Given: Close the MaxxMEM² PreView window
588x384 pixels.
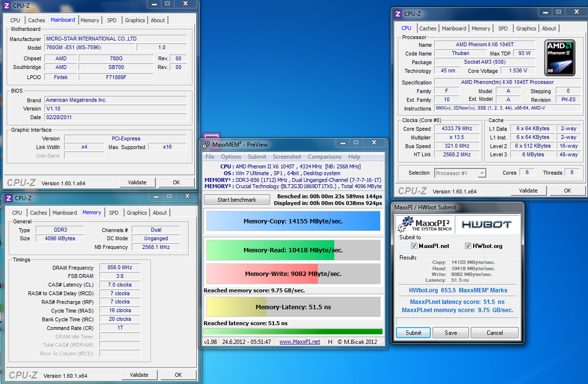Looking at the screenshot, I should click(374, 142).
